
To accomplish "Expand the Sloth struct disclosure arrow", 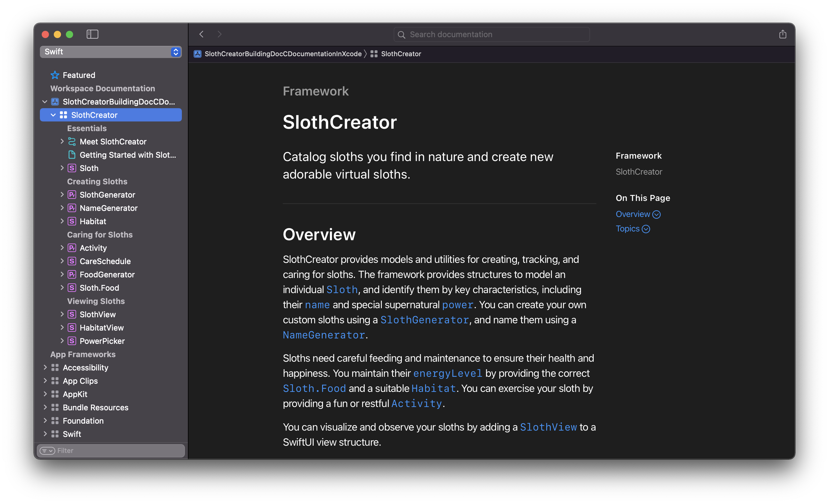I will [62, 168].
